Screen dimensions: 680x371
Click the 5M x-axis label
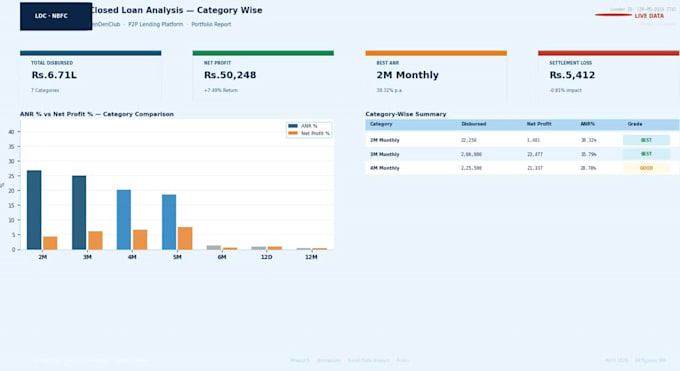click(x=177, y=257)
